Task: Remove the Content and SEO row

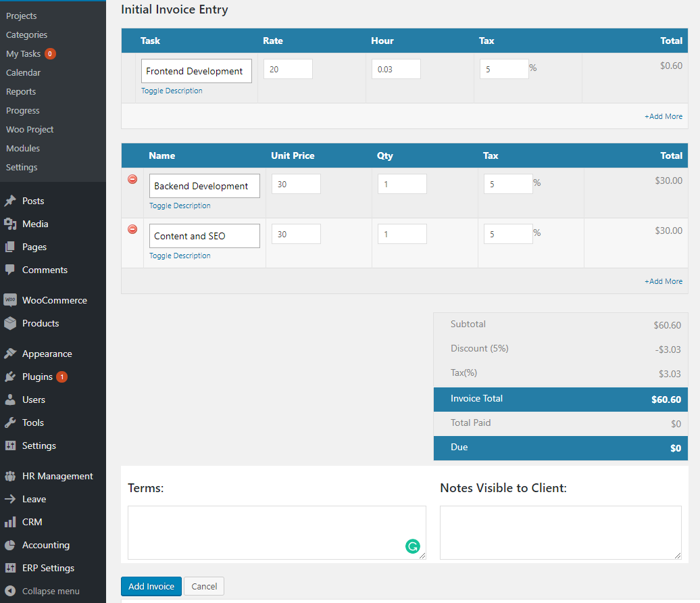Action: pyautogui.click(x=132, y=229)
